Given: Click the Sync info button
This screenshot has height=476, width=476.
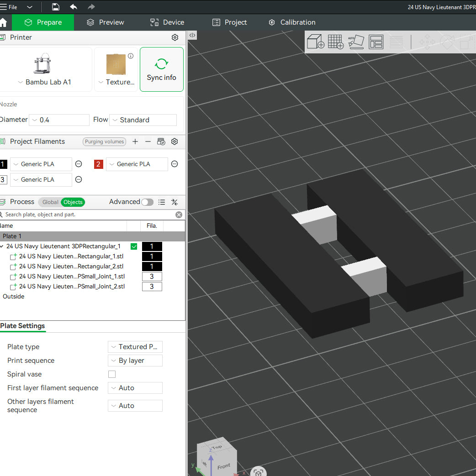Looking at the screenshot, I should tap(161, 69).
